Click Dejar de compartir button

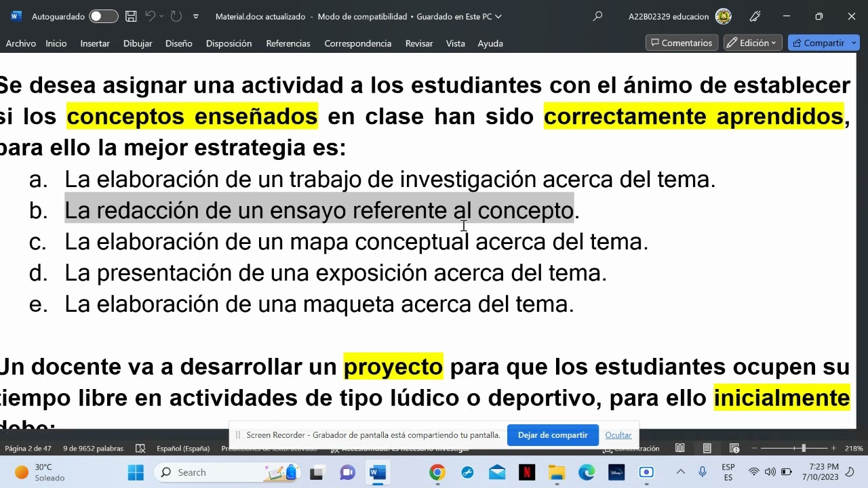(553, 435)
